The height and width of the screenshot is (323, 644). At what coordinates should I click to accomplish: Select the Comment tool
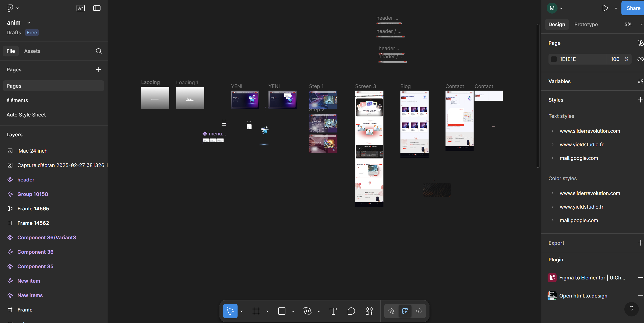[x=351, y=311]
